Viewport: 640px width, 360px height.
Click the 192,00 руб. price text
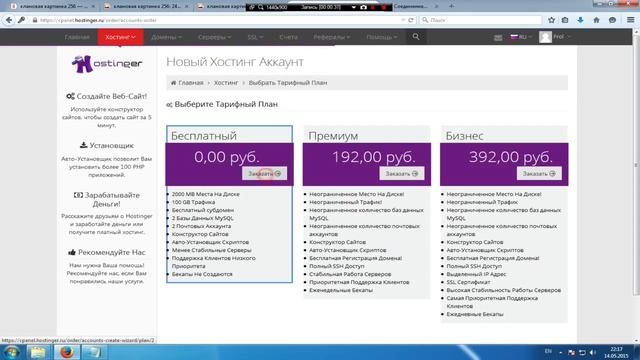373,157
